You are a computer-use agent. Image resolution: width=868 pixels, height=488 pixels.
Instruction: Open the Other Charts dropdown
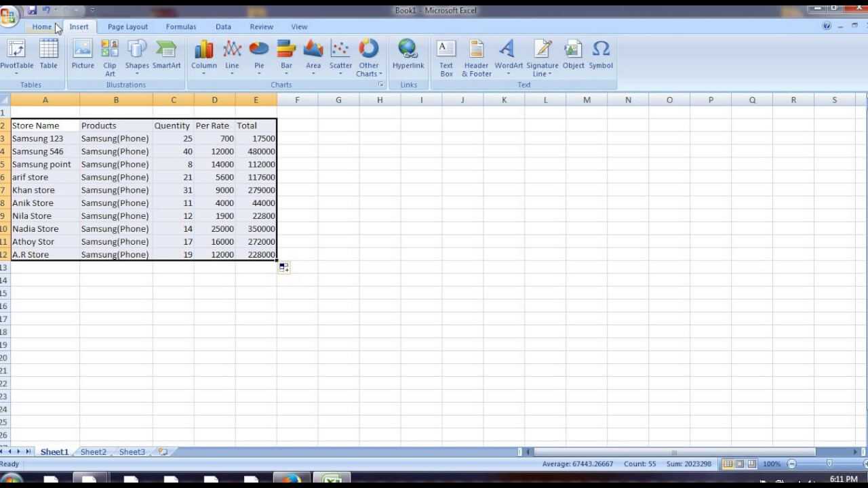(x=369, y=58)
